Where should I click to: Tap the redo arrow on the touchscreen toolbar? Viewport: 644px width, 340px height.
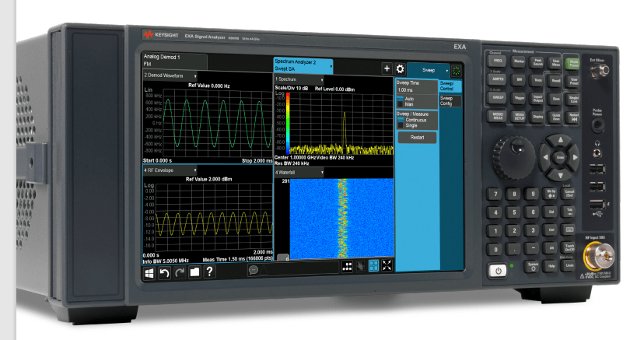[x=180, y=272]
